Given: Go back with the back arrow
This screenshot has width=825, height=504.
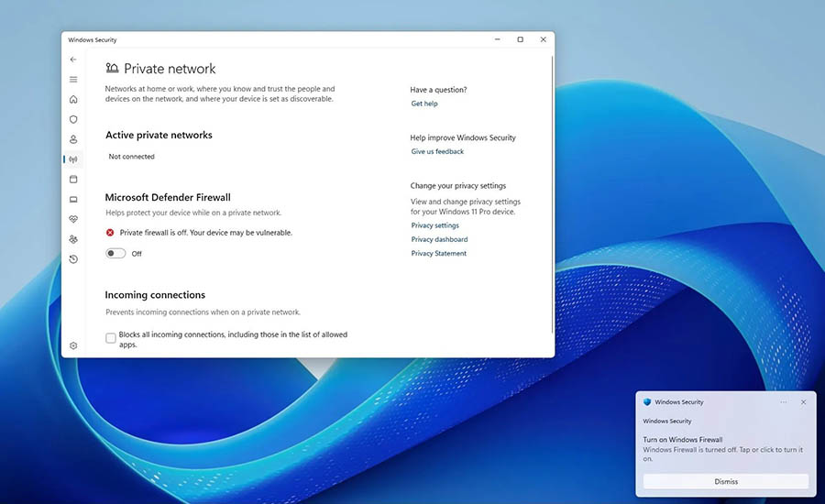Looking at the screenshot, I should (73, 60).
